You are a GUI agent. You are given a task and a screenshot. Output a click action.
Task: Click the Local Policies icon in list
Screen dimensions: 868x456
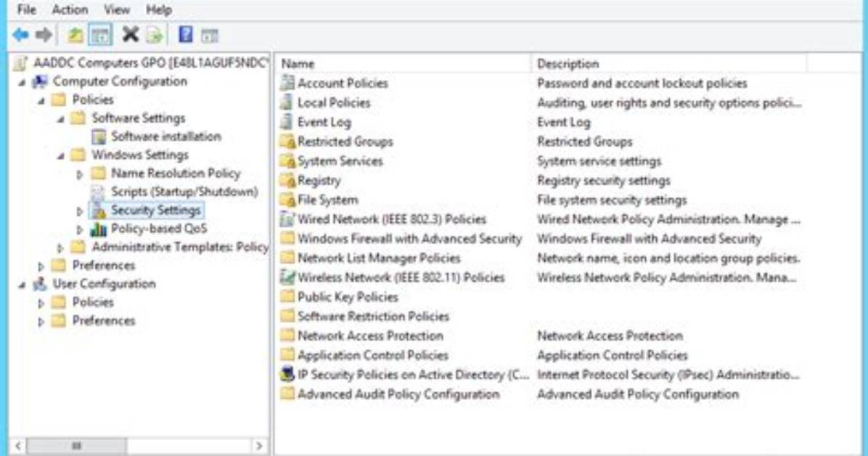[287, 102]
